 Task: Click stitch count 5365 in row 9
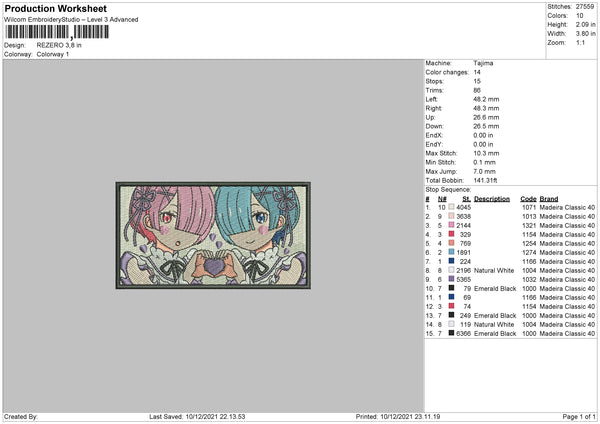pyautogui.click(x=463, y=280)
